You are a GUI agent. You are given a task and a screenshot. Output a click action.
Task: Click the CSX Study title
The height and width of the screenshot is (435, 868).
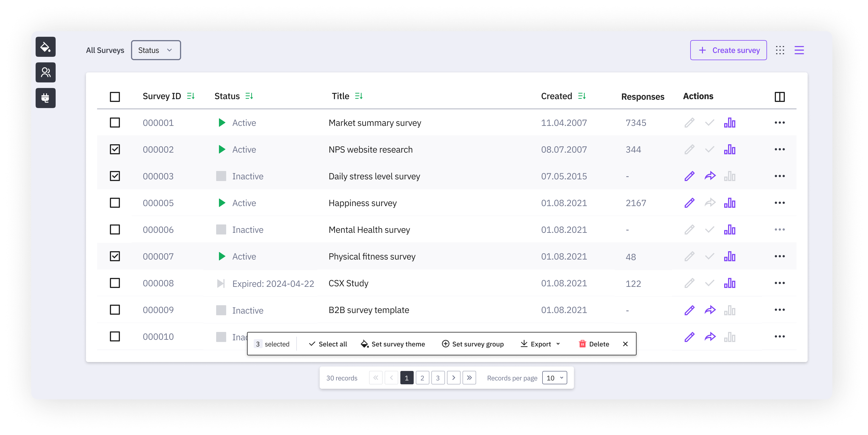(x=348, y=283)
